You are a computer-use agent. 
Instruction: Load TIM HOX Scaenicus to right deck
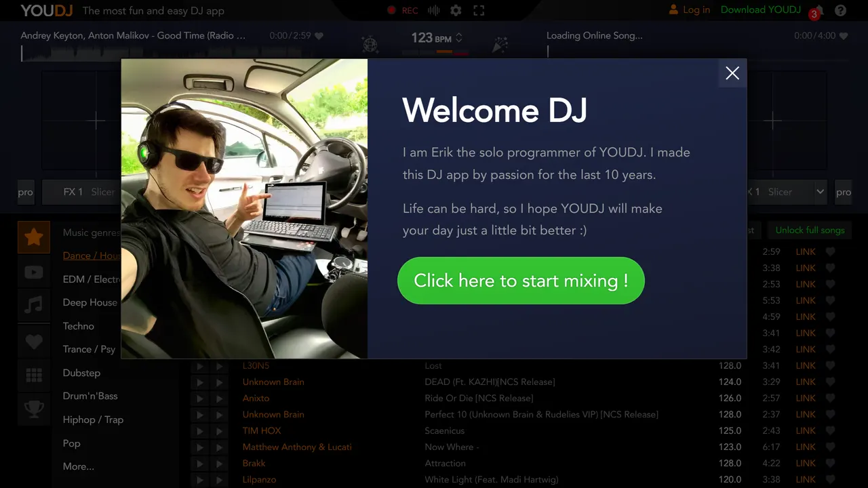tap(218, 431)
